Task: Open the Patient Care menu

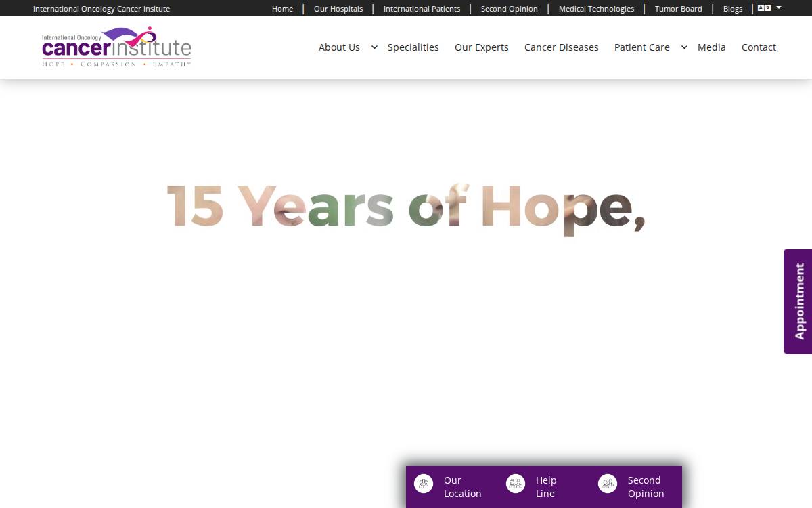Action: coord(642,47)
